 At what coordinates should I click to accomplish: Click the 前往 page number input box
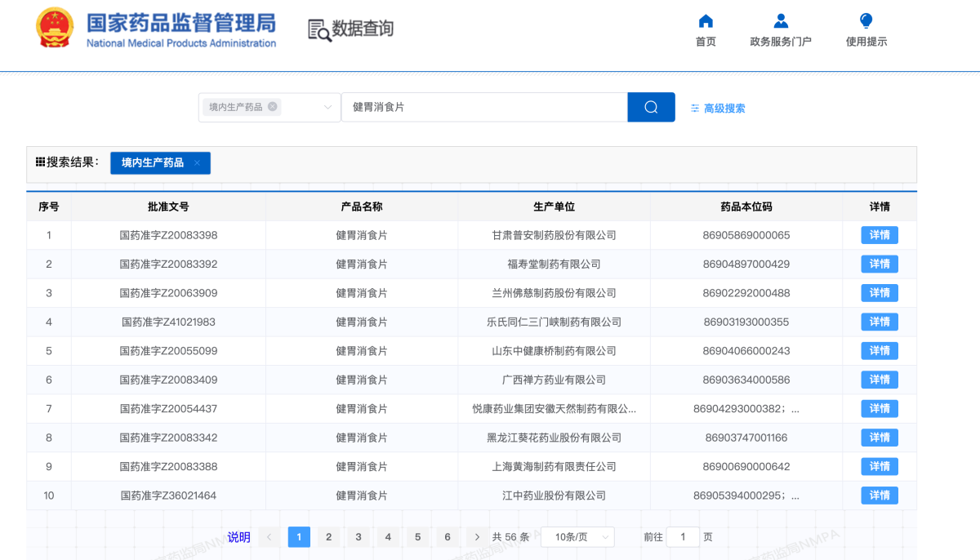point(683,537)
